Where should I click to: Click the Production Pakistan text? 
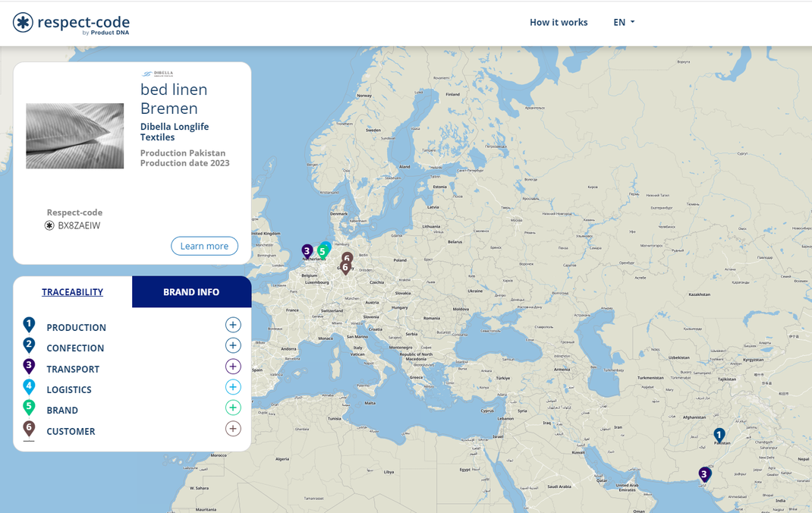183,153
